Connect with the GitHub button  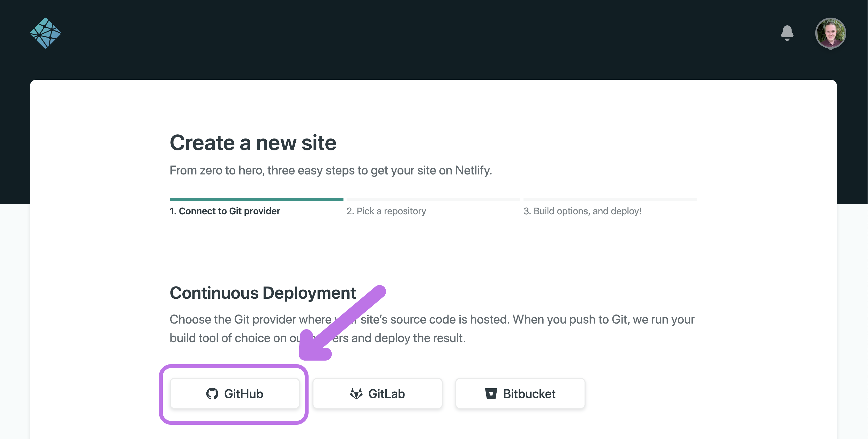pyautogui.click(x=235, y=393)
